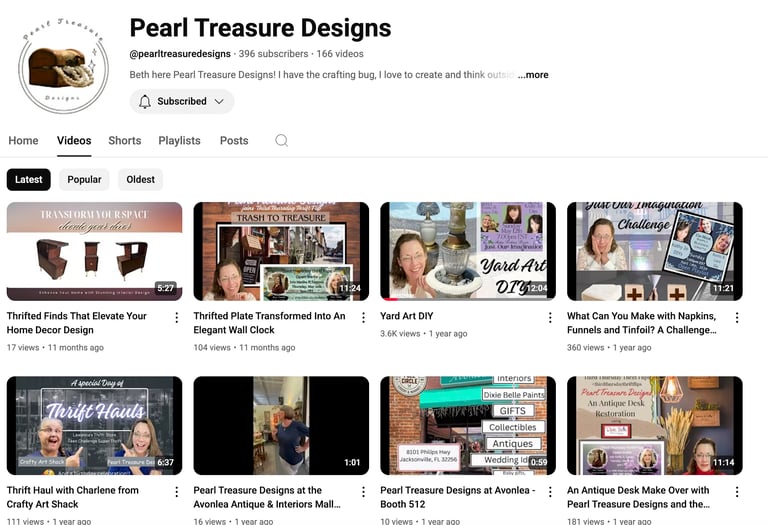Switch to the Shorts tab

tap(124, 141)
